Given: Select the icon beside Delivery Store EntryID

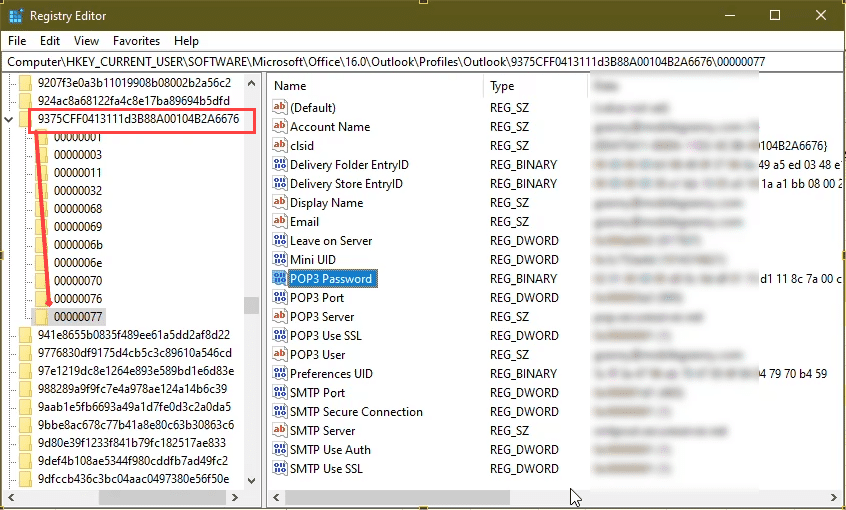Looking at the screenshot, I should tap(280, 184).
